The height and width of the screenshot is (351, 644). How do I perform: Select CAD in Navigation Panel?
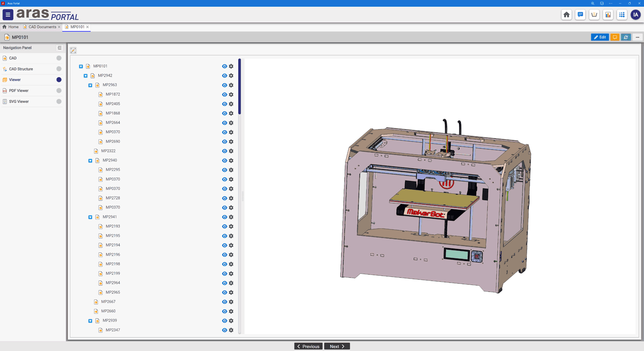pos(32,58)
